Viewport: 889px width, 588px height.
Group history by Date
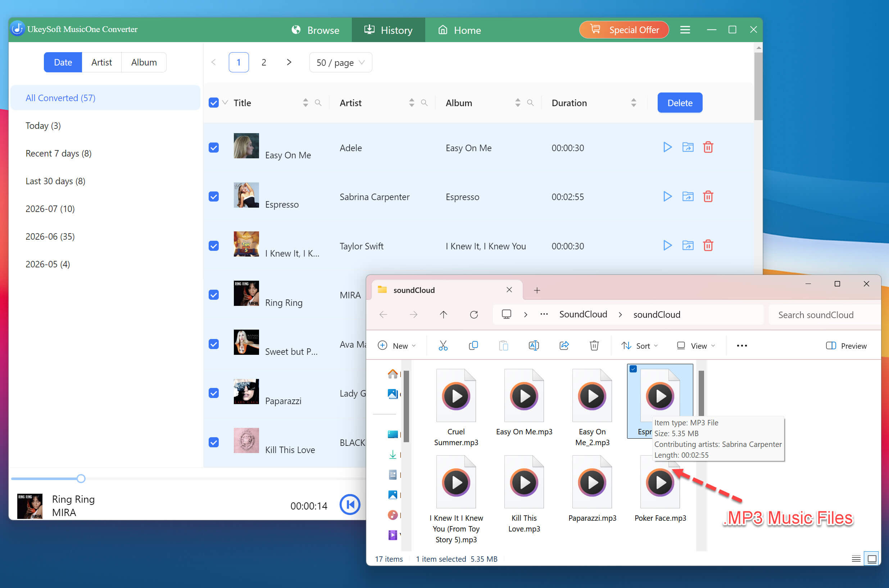click(x=63, y=62)
